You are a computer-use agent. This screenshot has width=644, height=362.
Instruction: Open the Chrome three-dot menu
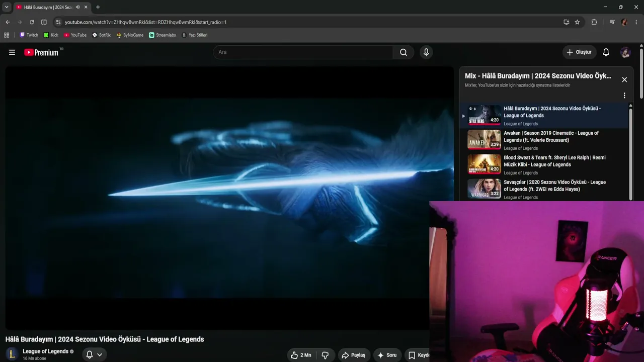click(x=636, y=22)
